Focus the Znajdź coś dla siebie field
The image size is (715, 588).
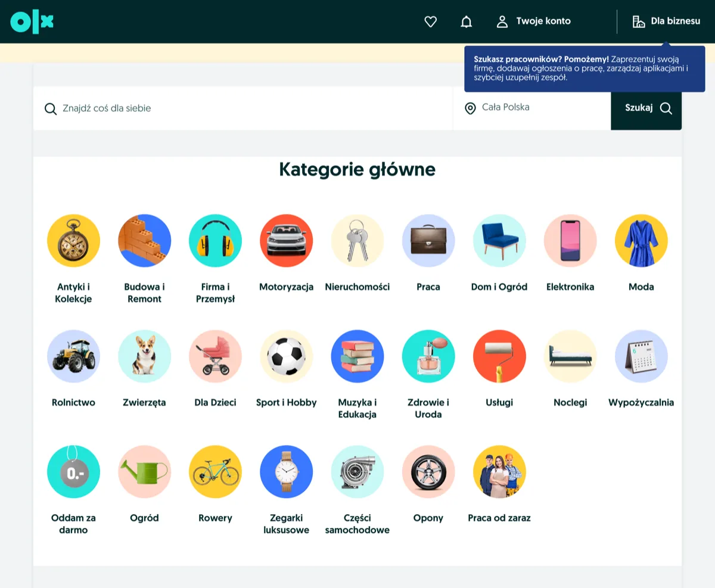pyautogui.click(x=243, y=108)
